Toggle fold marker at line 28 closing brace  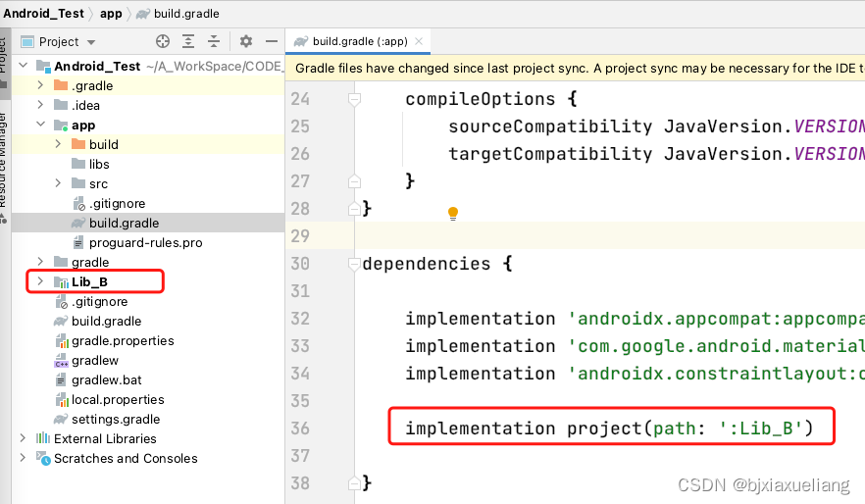[x=355, y=209]
